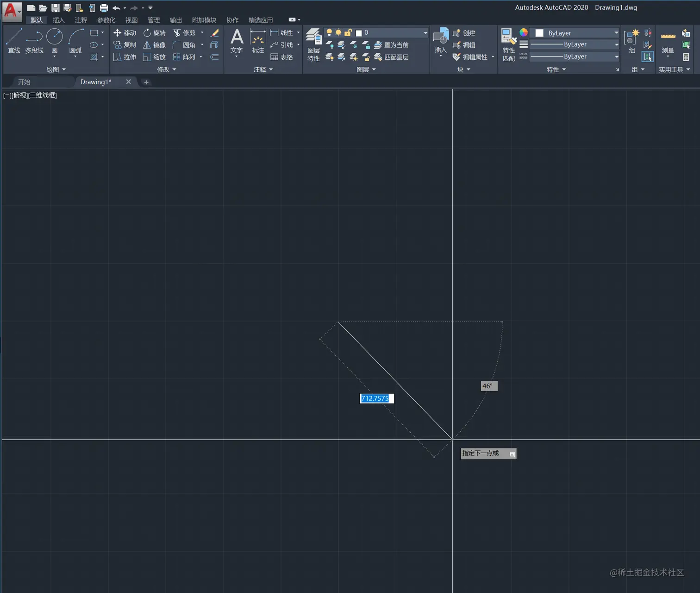Toggle the ribbon minimize button

(292, 20)
